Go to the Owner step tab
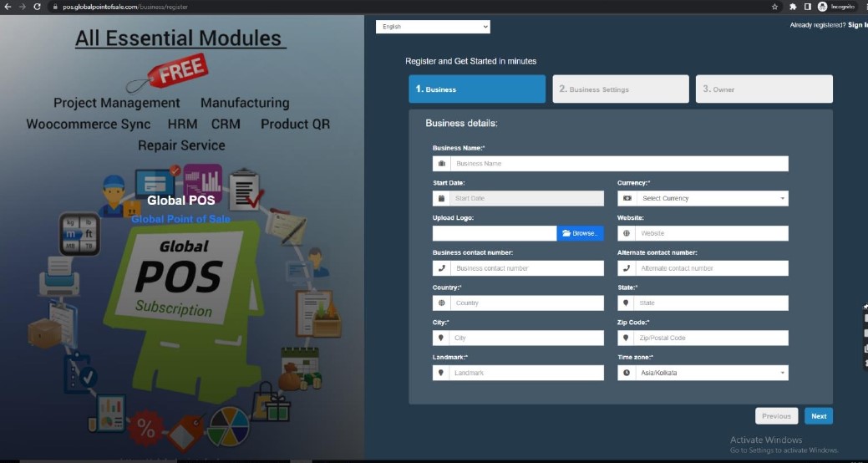Screen dimensions: 868x463 (764, 89)
